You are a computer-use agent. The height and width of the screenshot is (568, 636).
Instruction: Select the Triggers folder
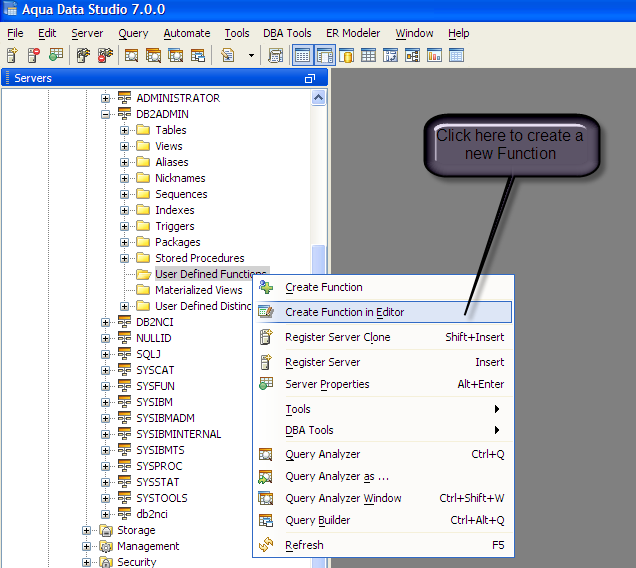(x=175, y=226)
